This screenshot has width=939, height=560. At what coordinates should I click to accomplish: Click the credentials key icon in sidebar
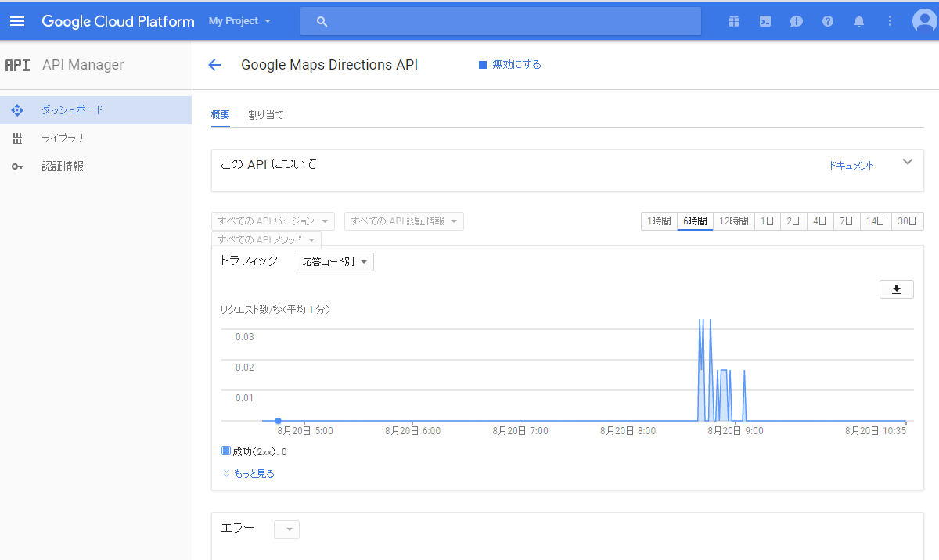click(17, 167)
